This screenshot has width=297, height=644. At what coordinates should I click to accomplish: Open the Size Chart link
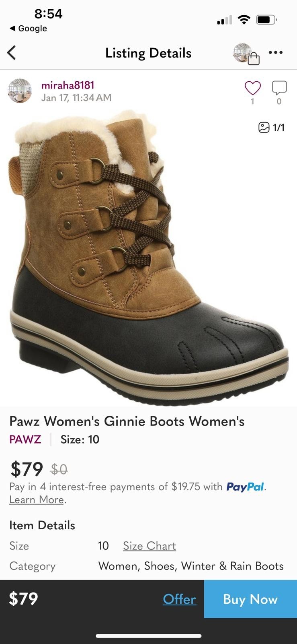point(150,546)
